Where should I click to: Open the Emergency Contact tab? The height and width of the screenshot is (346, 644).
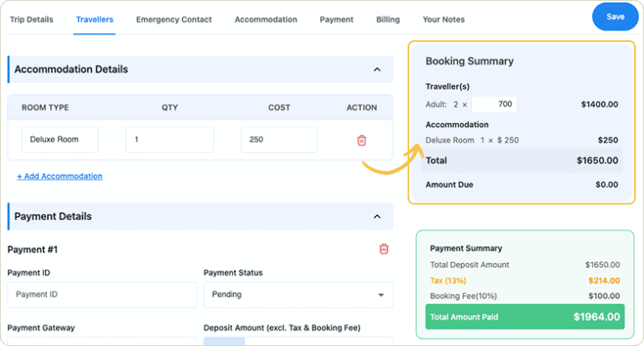[174, 19]
